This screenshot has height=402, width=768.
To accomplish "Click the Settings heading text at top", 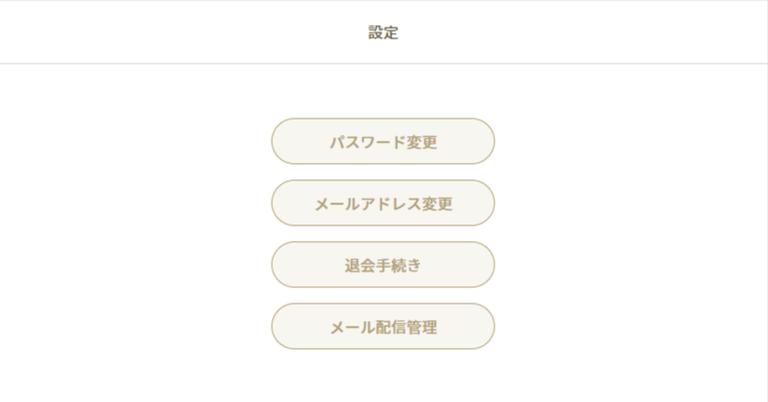I will [383, 32].
